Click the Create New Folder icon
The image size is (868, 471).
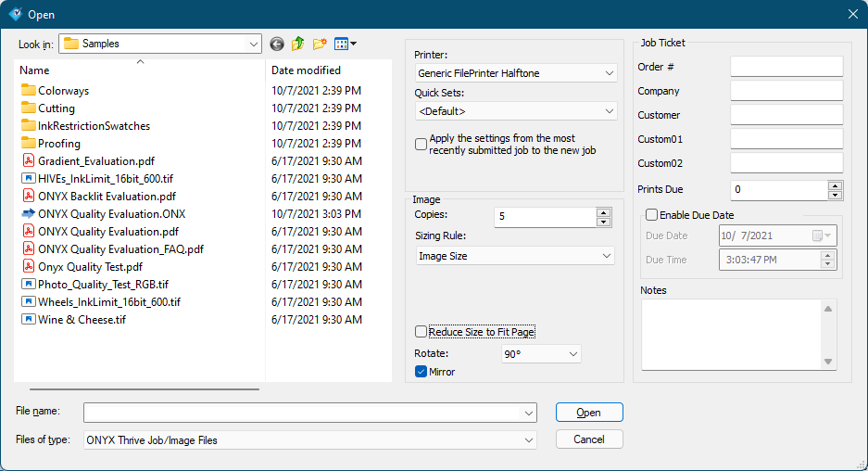click(x=320, y=44)
